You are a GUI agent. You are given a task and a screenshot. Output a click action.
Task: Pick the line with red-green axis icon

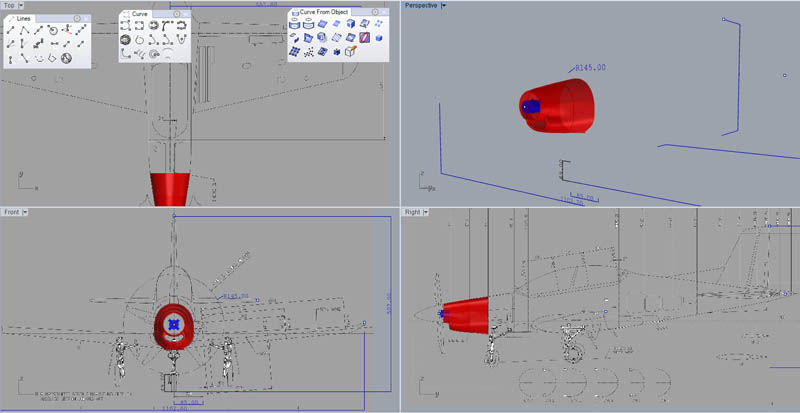click(65, 30)
